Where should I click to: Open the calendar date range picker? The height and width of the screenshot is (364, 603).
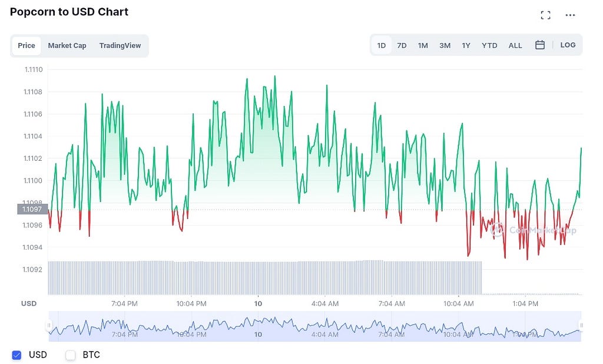[540, 45]
